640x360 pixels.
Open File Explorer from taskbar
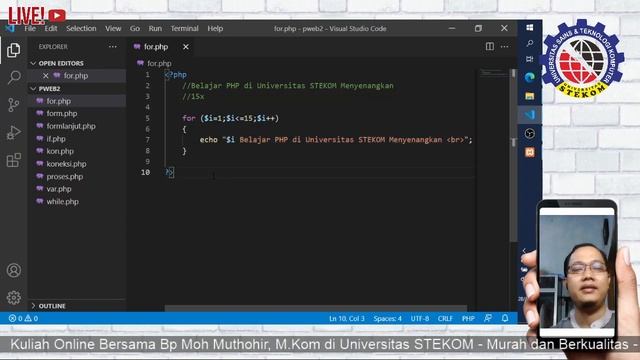(530, 96)
